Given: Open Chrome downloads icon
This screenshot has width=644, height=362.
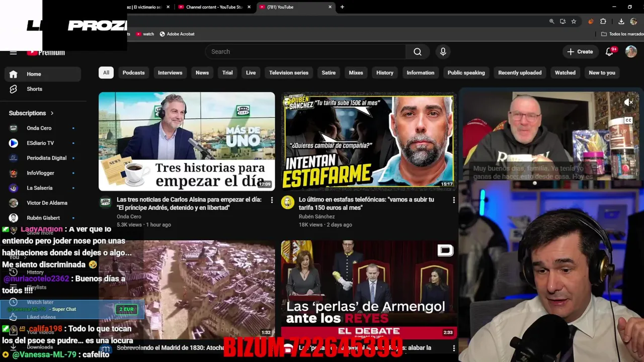Looking at the screenshot, I should tap(621, 22).
